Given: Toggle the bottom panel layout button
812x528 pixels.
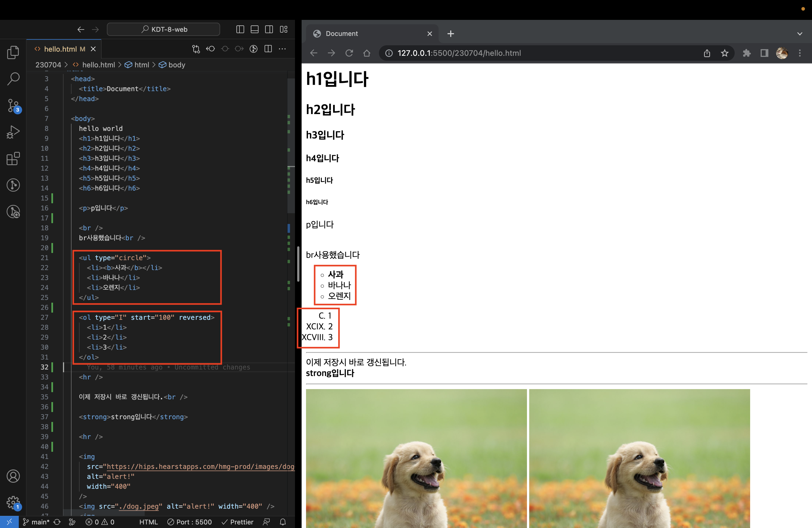Looking at the screenshot, I should (255, 29).
